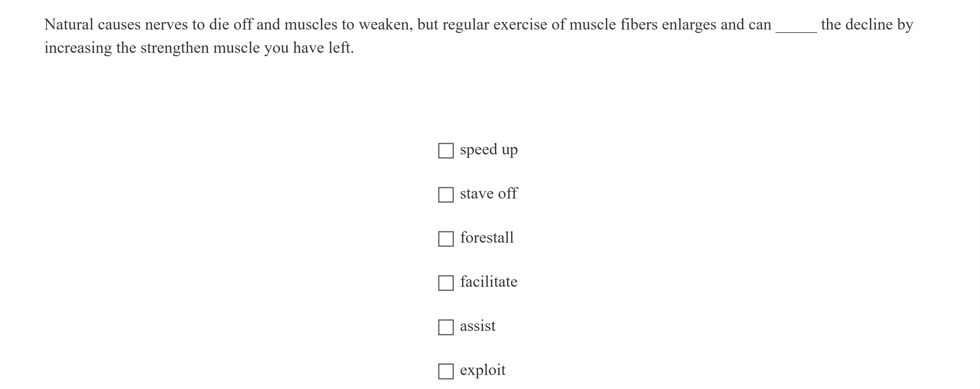This screenshot has height=389, width=980.
Task: Tick the 'stave off' checkbox
Action: (445, 195)
